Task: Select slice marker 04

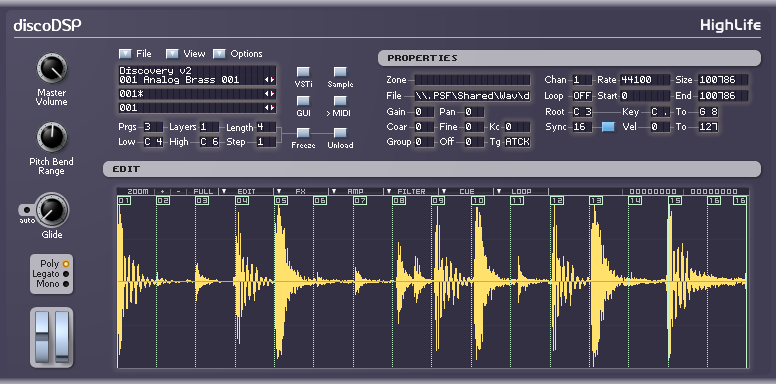Action: pos(242,200)
